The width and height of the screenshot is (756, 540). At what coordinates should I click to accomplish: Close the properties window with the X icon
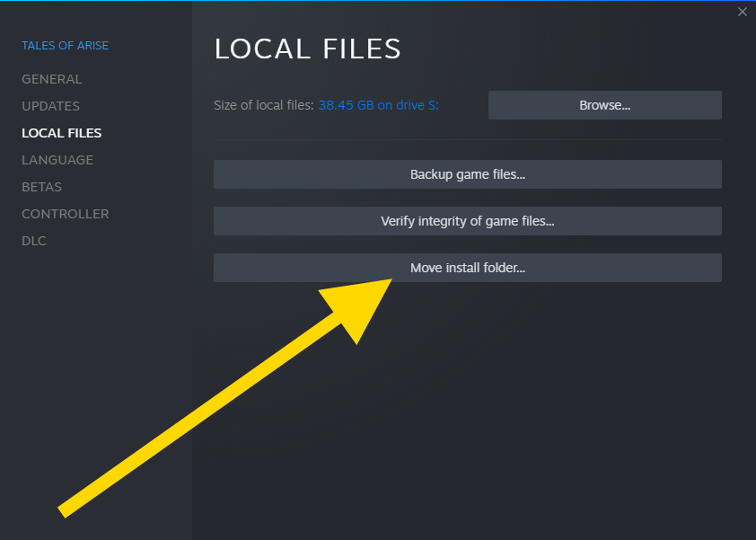tap(742, 12)
